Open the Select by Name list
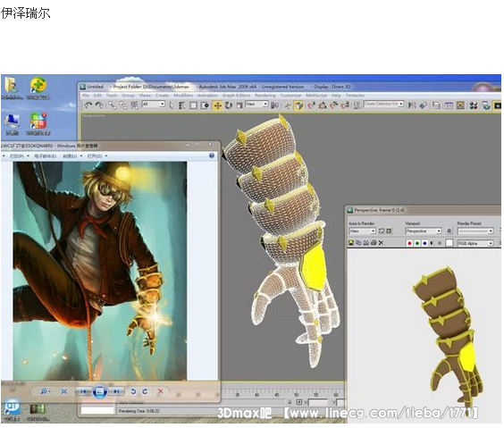Image resolution: width=504 pixels, height=428 pixels. 182,105
